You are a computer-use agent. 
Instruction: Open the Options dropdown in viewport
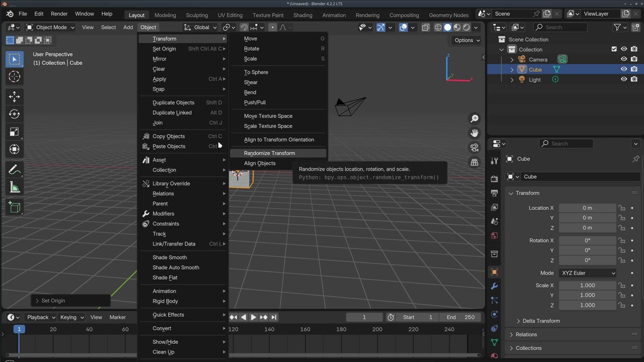click(467, 40)
